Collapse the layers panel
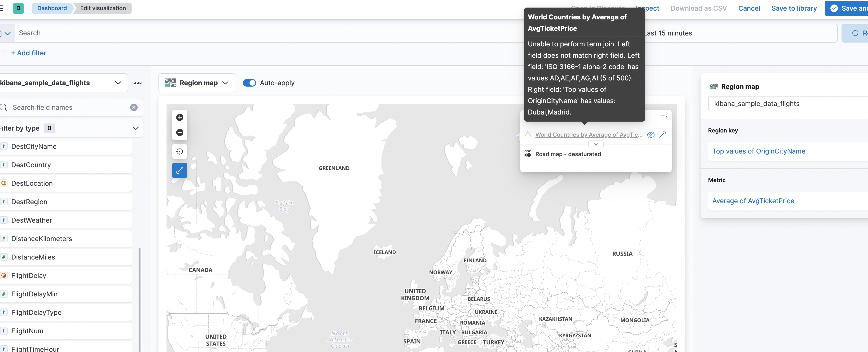The image size is (868, 352). 664,117
